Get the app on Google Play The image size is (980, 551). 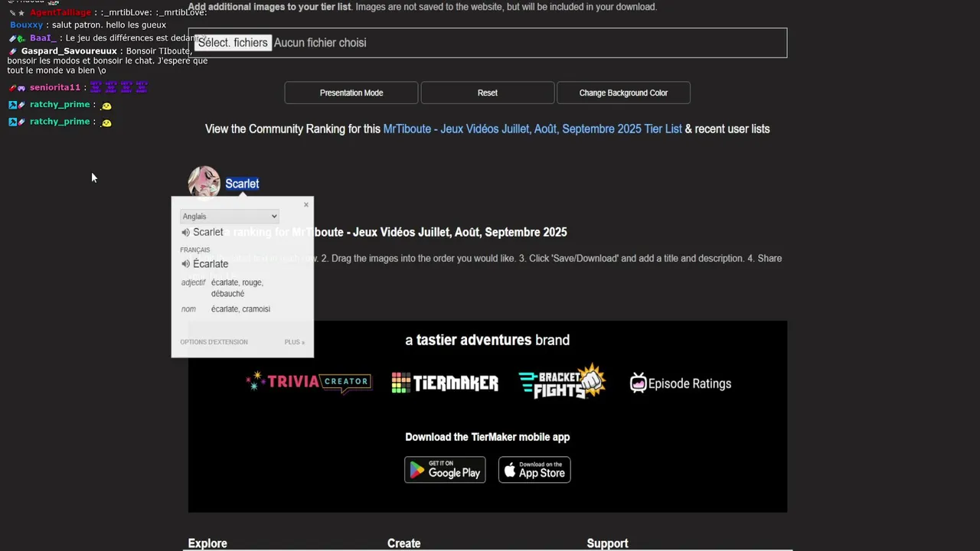point(445,470)
